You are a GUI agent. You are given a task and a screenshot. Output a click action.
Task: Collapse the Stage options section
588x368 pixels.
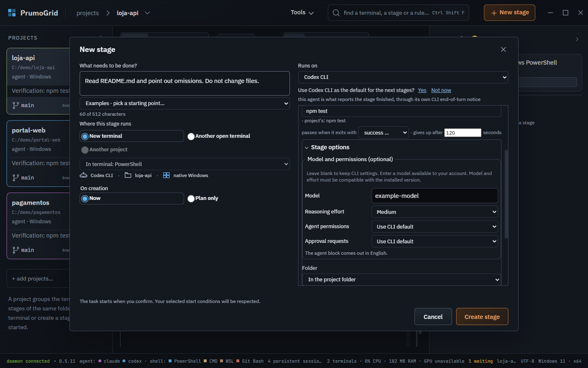(327, 147)
